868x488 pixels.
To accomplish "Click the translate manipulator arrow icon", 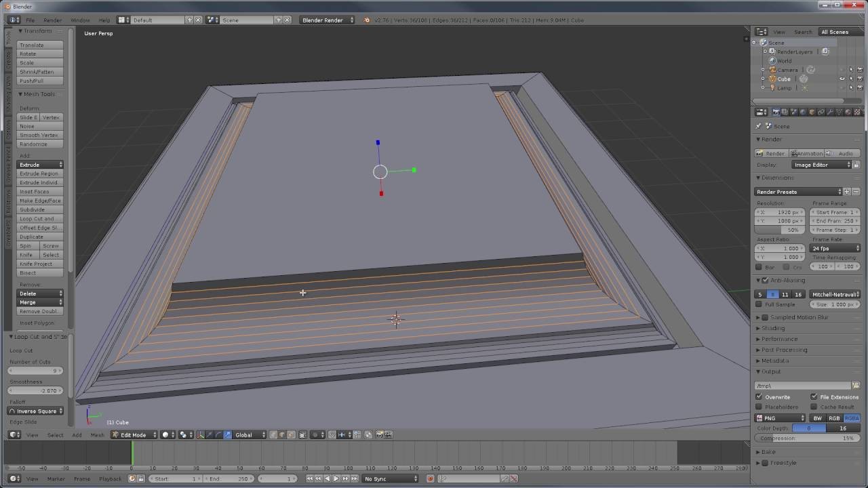I will coord(210,434).
